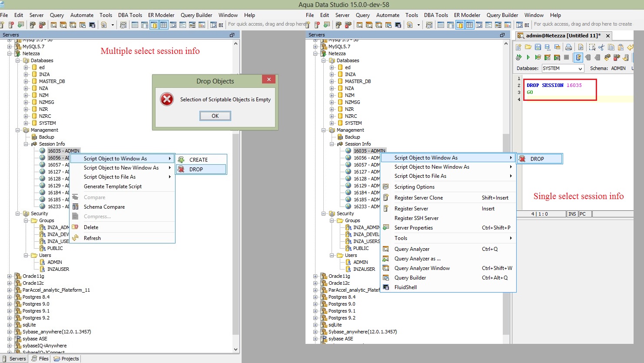Create a new script in query window toolbar
The height and width of the screenshot is (363, 644).
coord(518,47)
